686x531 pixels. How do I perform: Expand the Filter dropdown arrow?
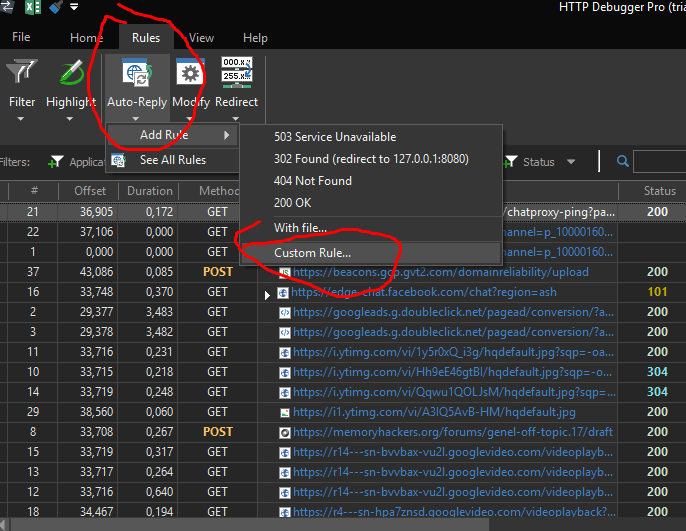pyautogui.click(x=21, y=119)
